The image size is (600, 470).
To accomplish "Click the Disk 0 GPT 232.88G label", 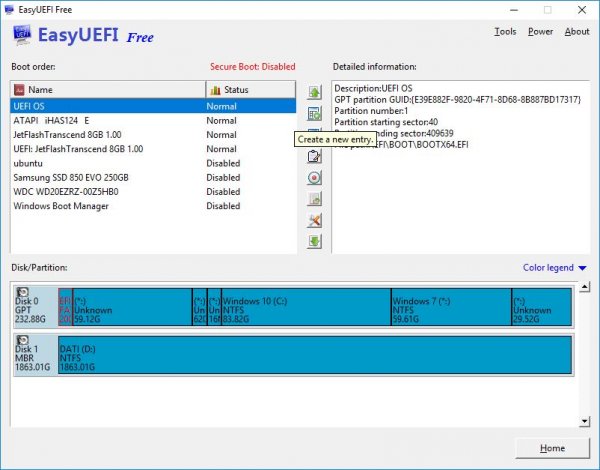I will coord(30,310).
